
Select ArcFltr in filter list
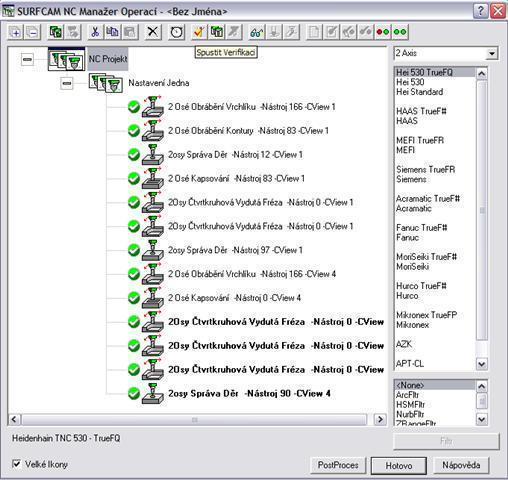(407, 395)
